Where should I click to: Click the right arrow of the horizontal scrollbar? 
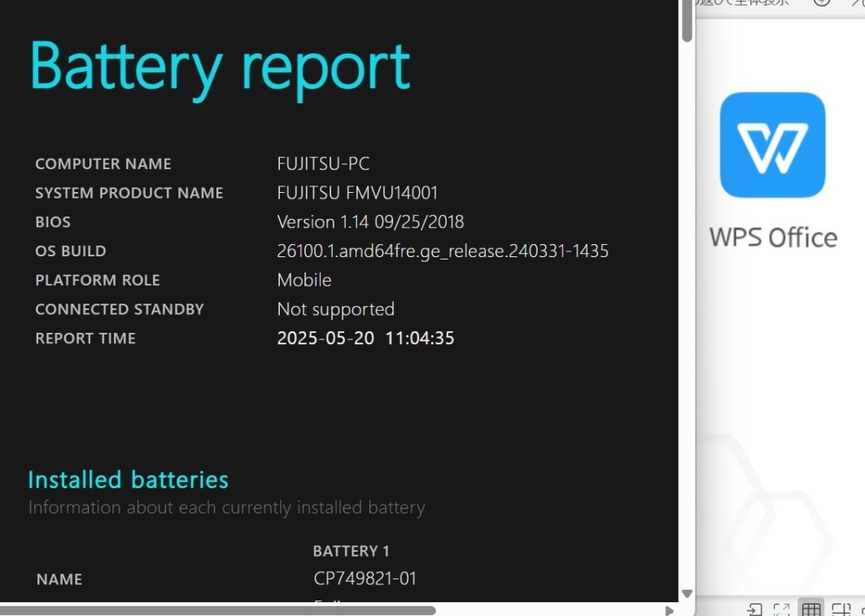coord(669,610)
